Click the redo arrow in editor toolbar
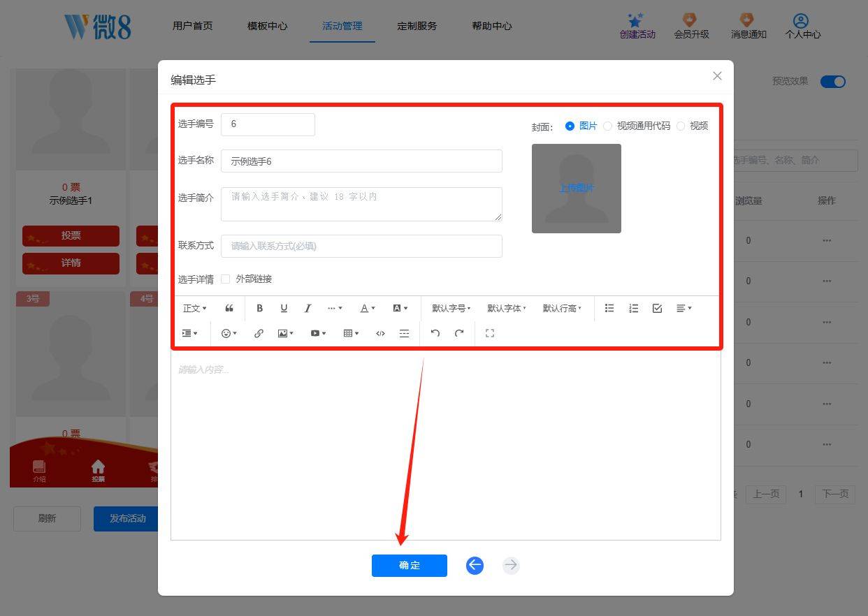The image size is (868, 616). click(x=459, y=333)
